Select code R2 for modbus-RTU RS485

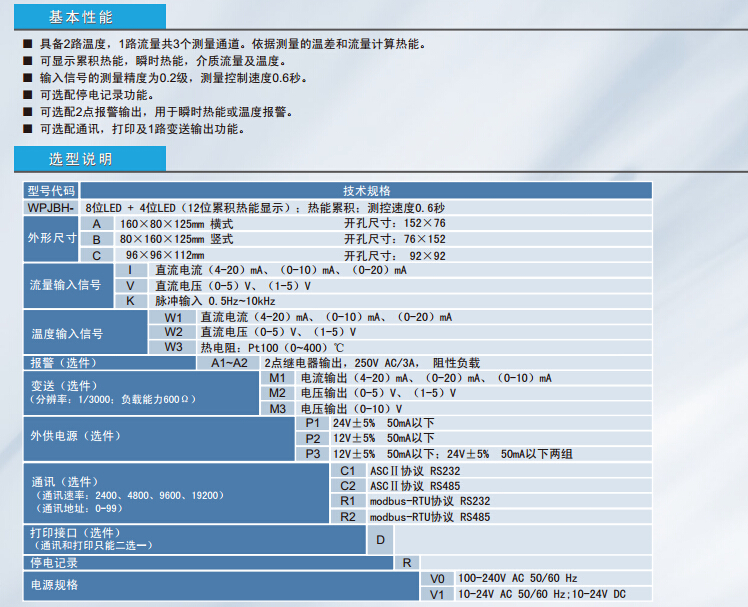(347, 516)
